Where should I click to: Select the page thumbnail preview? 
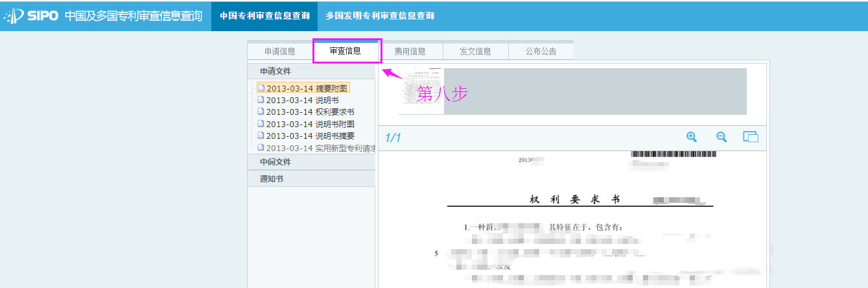tap(421, 91)
